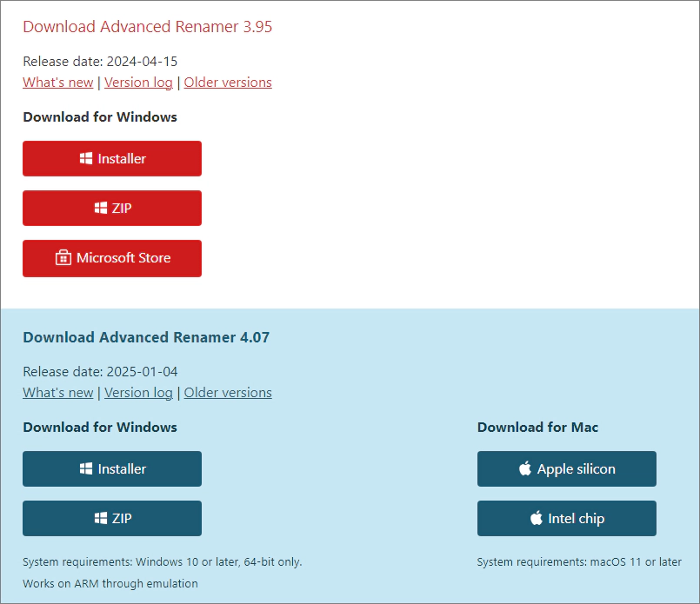Download the red ZIP package for 3.95
Screen dimensions: 700x604
tap(112, 208)
